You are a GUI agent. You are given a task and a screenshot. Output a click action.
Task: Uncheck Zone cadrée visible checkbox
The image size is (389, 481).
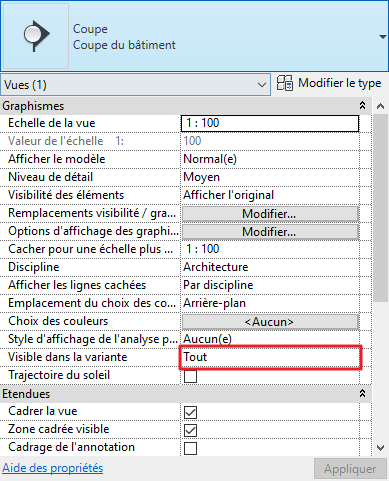pos(190,430)
